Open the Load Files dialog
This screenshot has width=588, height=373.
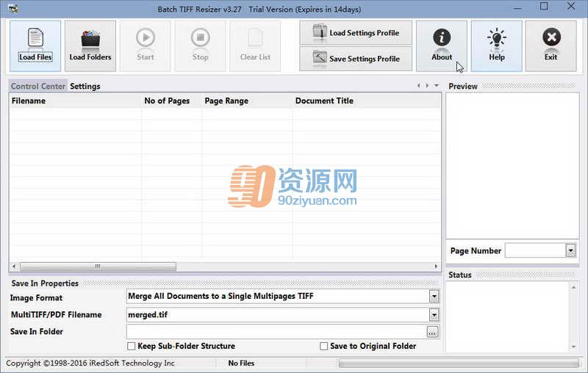pos(35,46)
